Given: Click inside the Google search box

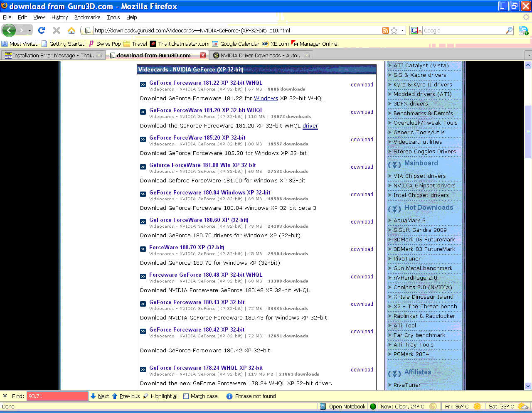Looking at the screenshot, I should click(463, 30).
